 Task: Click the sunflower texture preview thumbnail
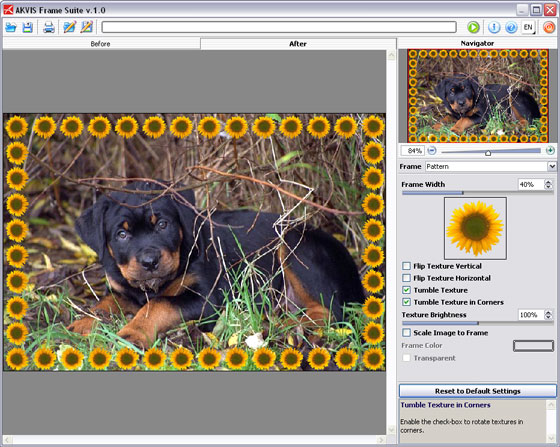[475, 228]
